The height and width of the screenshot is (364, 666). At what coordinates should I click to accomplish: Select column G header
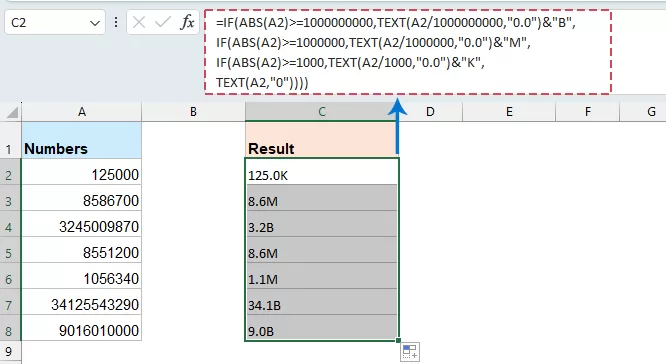(643, 112)
